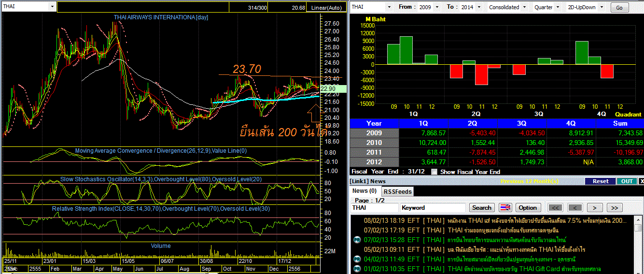Click cell value 10,724.00
The image size is (644, 274).
point(432,143)
